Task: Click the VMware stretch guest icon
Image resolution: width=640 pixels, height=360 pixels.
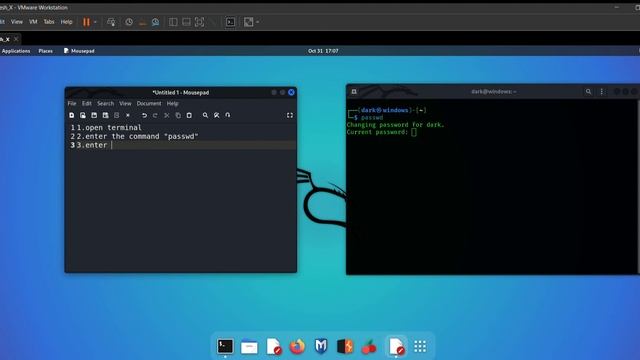Action: tap(249, 22)
